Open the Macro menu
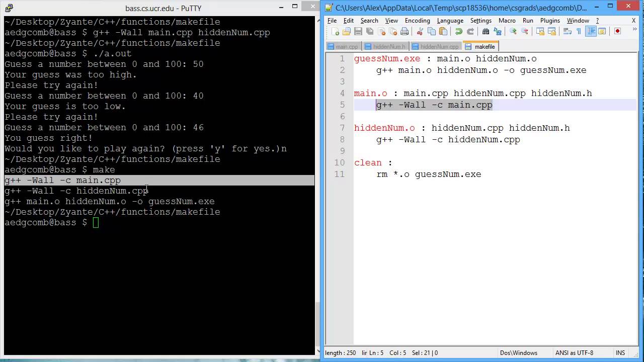Image resolution: width=644 pixels, height=362 pixels. [x=507, y=21]
